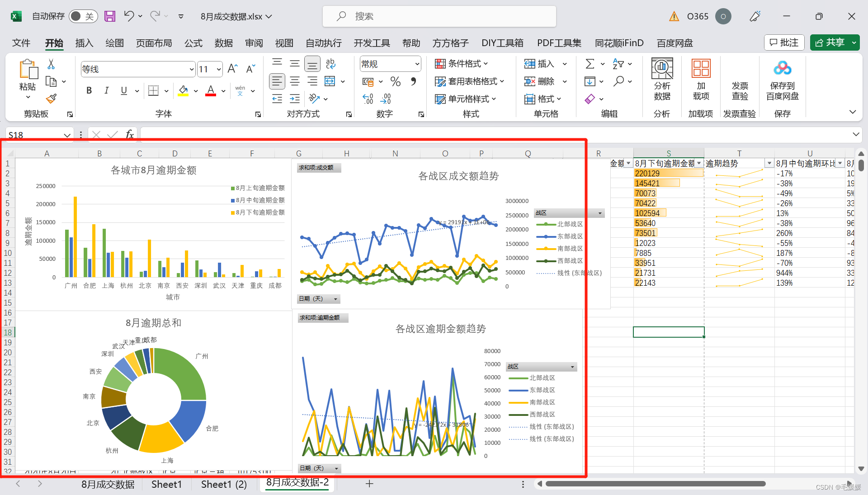Add a new sheet with plus button
The width and height of the screenshot is (868, 495).
click(369, 484)
